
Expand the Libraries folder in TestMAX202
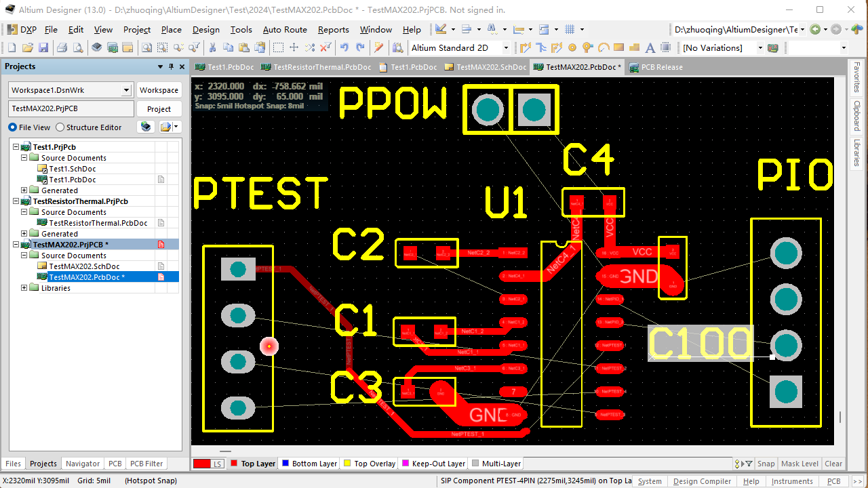(24, 288)
